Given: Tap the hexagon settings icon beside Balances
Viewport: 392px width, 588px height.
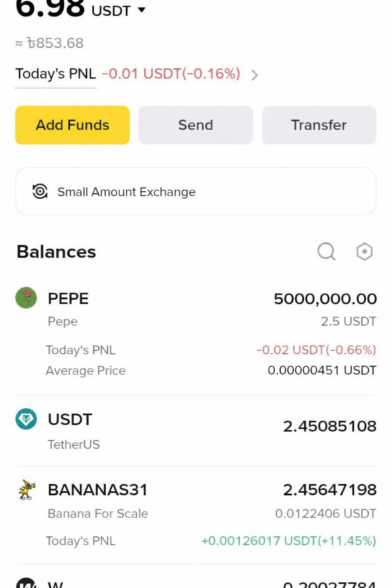Looking at the screenshot, I should pyautogui.click(x=364, y=252).
